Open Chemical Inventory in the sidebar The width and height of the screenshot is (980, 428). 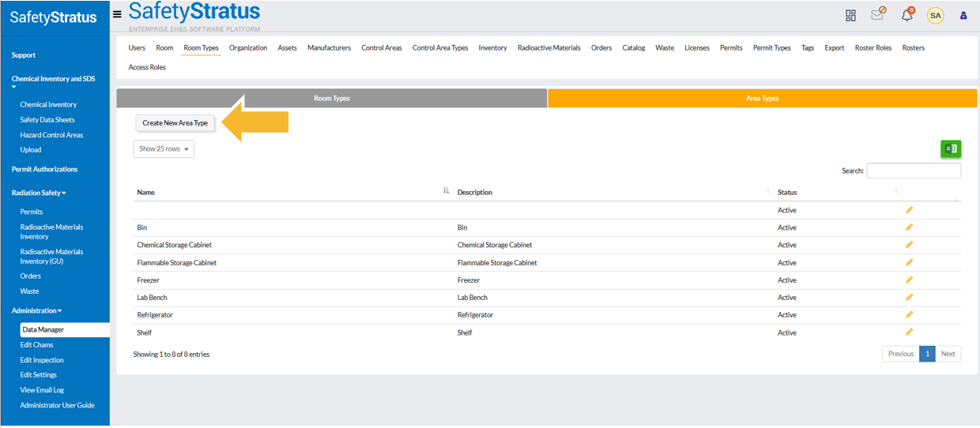[x=48, y=104]
